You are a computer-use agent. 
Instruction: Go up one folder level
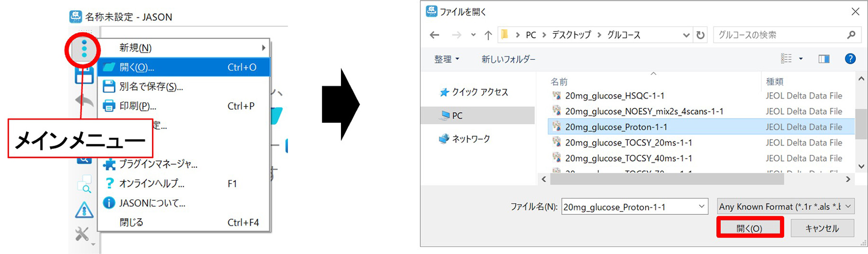(488, 35)
